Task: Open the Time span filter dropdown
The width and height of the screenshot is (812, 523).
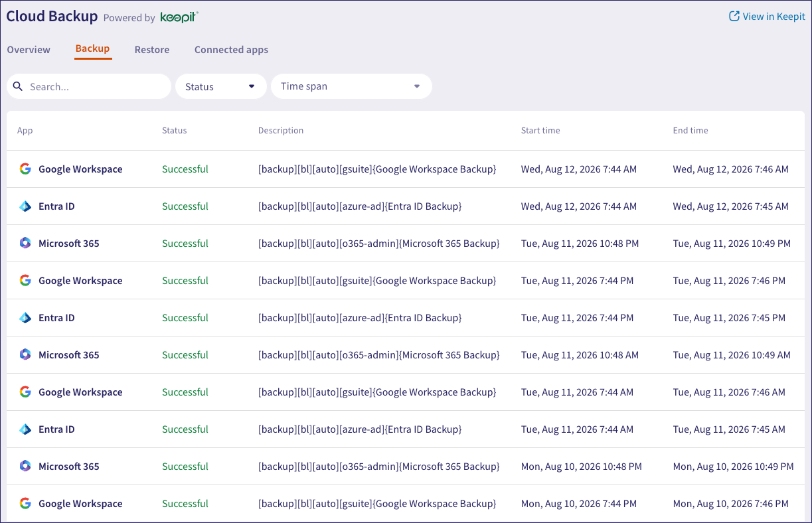Action: (352, 86)
